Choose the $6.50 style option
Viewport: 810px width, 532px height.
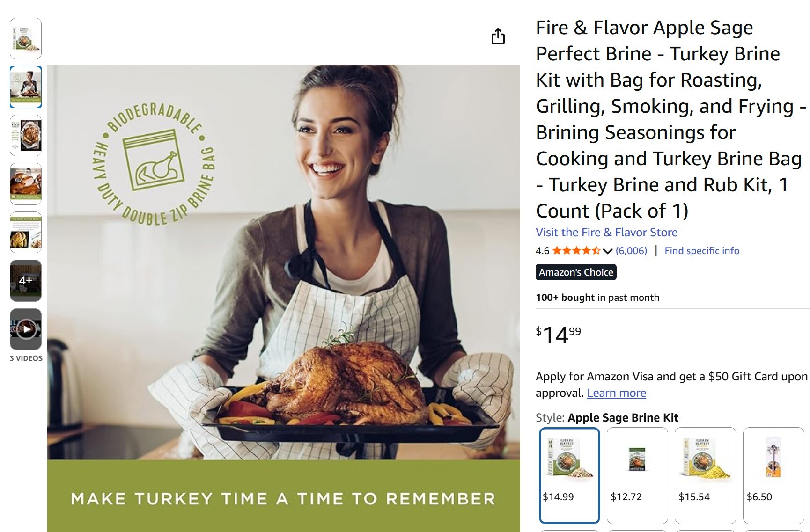coord(773,475)
